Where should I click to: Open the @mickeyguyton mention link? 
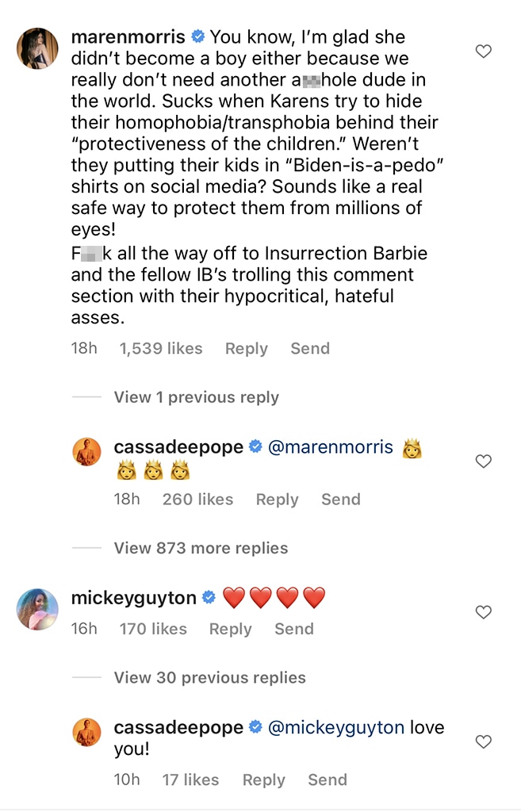[x=337, y=728]
